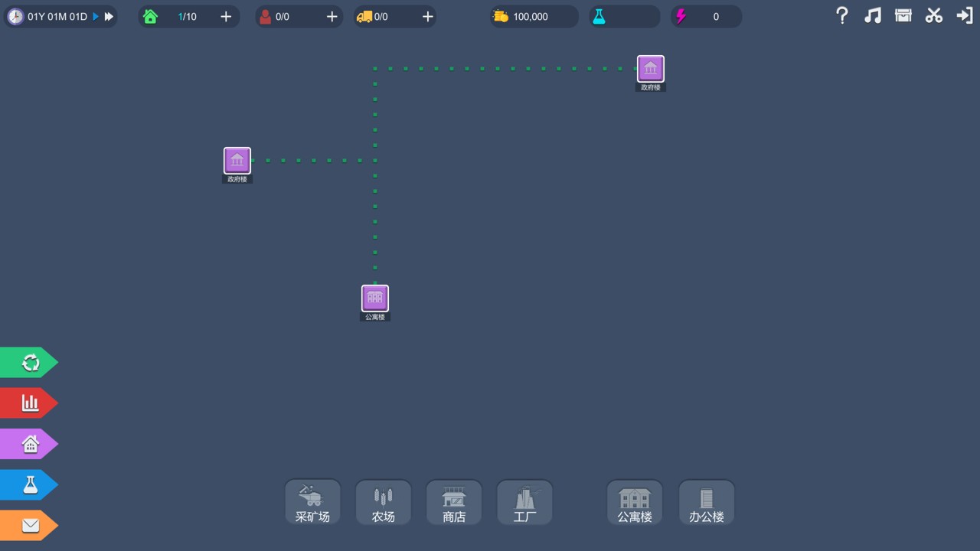Viewport: 980px width, 551px height.
Task: Click the plus next to the red worker count
Action: tap(332, 17)
